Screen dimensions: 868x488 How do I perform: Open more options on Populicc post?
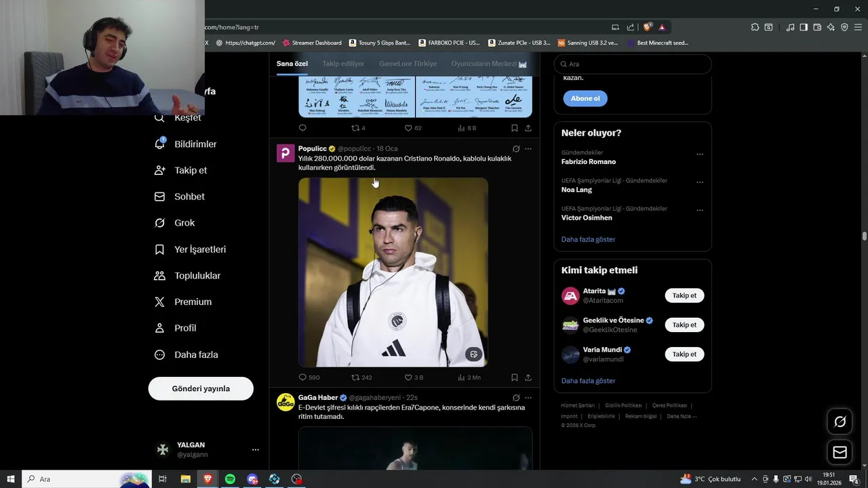(x=528, y=148)
